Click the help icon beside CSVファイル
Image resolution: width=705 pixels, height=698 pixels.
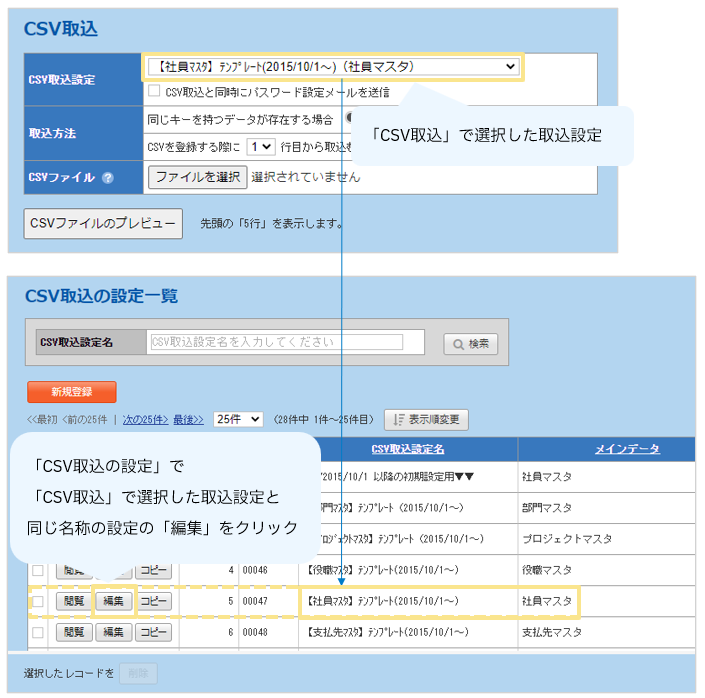click(x=108, y=178)
